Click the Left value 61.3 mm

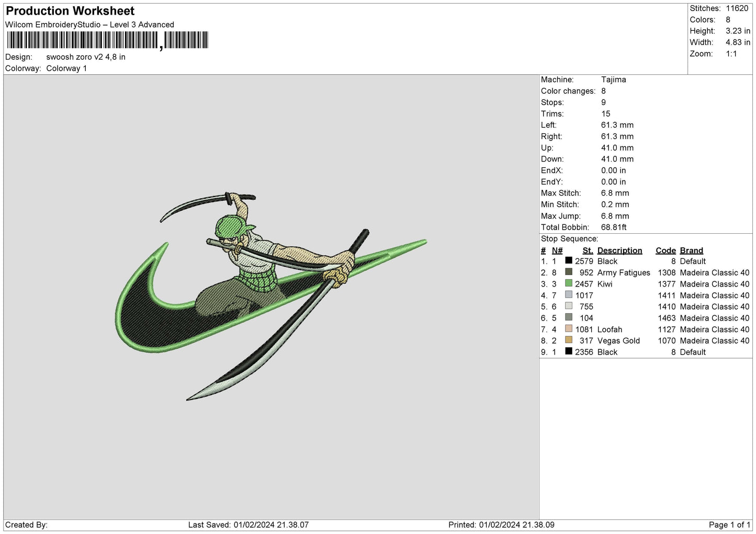point(617,125)
